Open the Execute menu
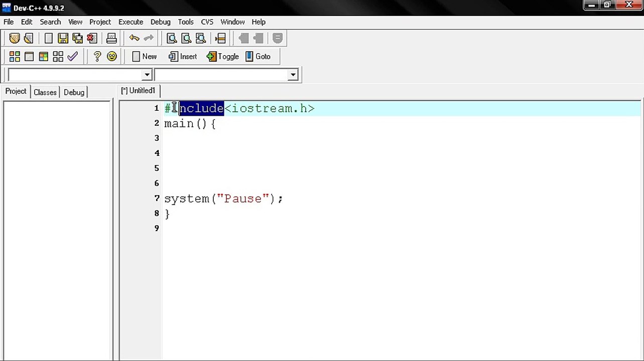644x361 pixels. coord(131,22)
